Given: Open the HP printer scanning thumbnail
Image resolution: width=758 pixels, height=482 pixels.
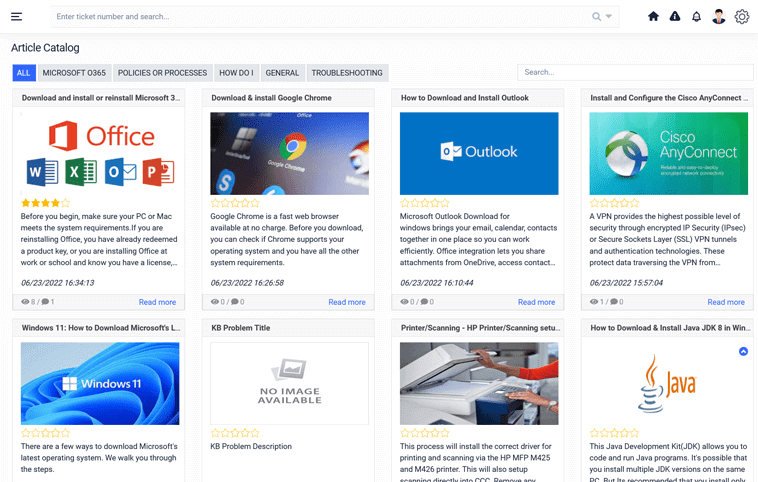Looking at the screenshot, I should click(479, 384).
